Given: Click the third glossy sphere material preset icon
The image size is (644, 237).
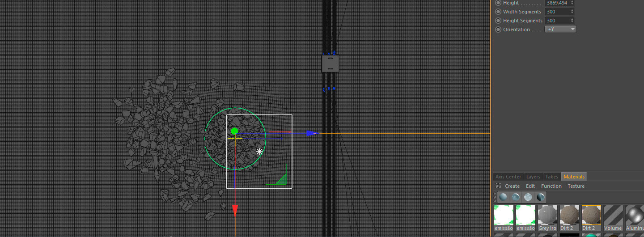Looking at the screenshot, I should tap(528, 197).
